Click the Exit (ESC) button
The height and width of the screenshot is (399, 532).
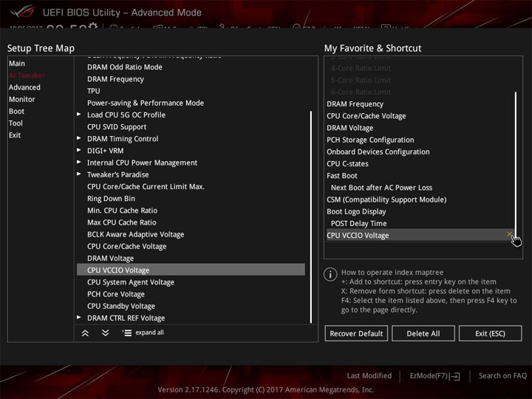(491, 333)
